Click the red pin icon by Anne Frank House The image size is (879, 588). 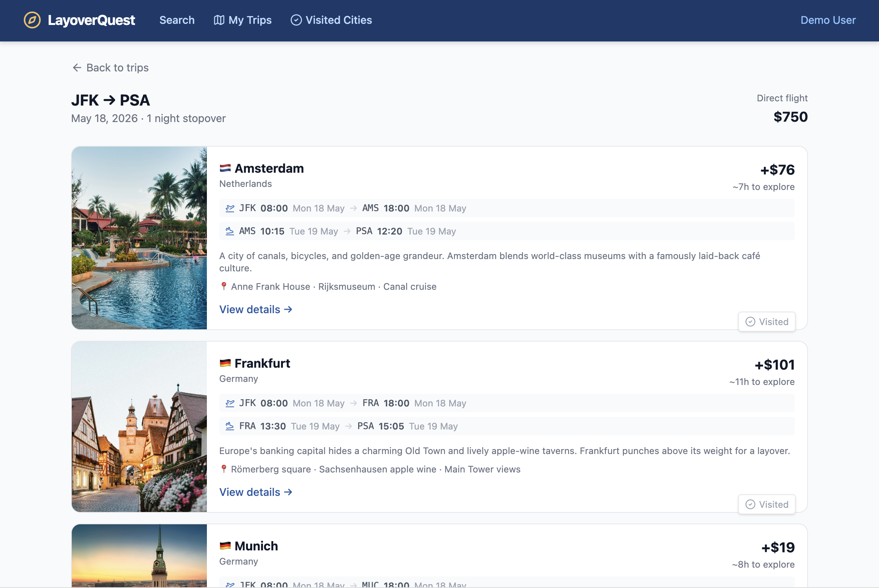coord(224,286)
